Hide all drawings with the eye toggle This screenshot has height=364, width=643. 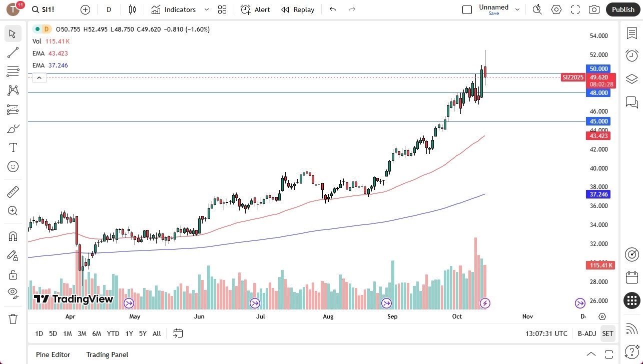[x=13, y=292]
